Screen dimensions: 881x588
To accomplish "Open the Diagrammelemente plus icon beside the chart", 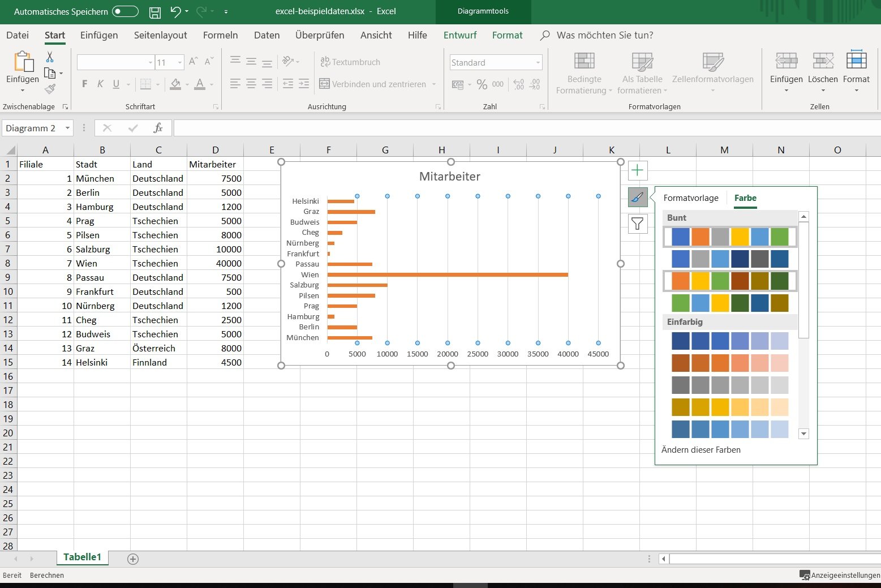I will [638, 170].
